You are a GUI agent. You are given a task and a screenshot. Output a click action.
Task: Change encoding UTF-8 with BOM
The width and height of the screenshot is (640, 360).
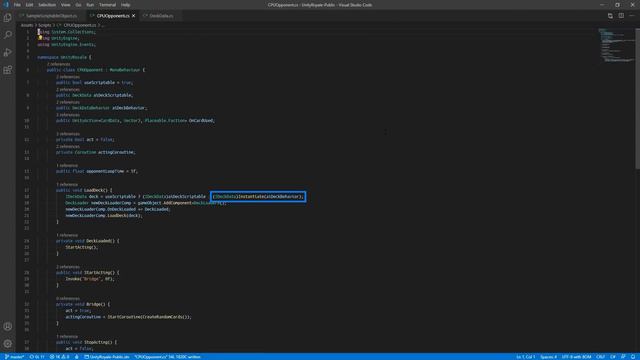click(576, 357)
